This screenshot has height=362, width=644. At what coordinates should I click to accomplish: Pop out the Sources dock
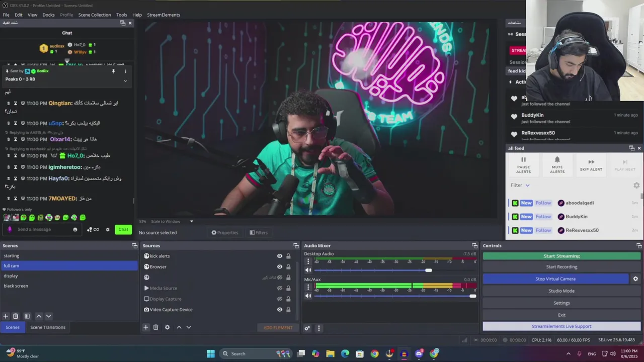[x=296, y=245]
